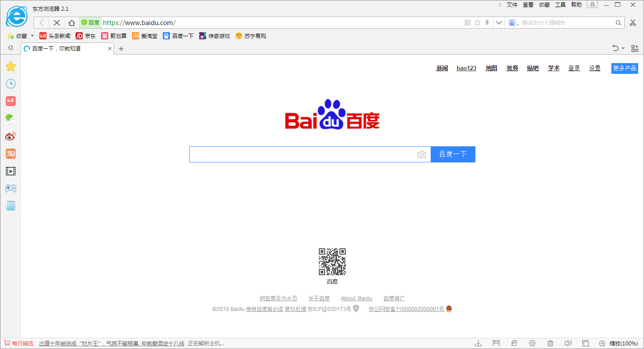Click inside the Baidu search input field
644x349 pixels.
pos(309,154)
